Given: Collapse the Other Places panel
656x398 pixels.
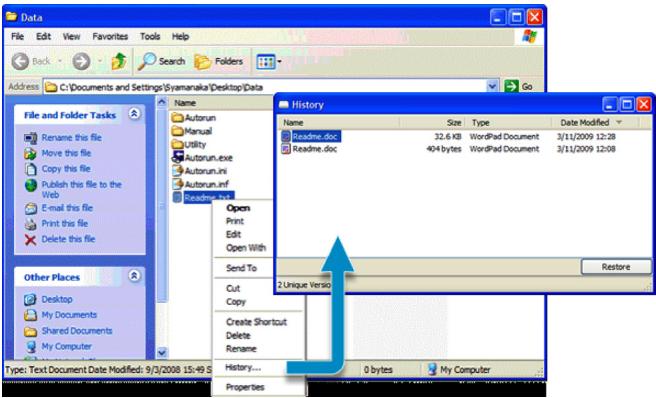Looking at the screenshot, I should point(134,276).
